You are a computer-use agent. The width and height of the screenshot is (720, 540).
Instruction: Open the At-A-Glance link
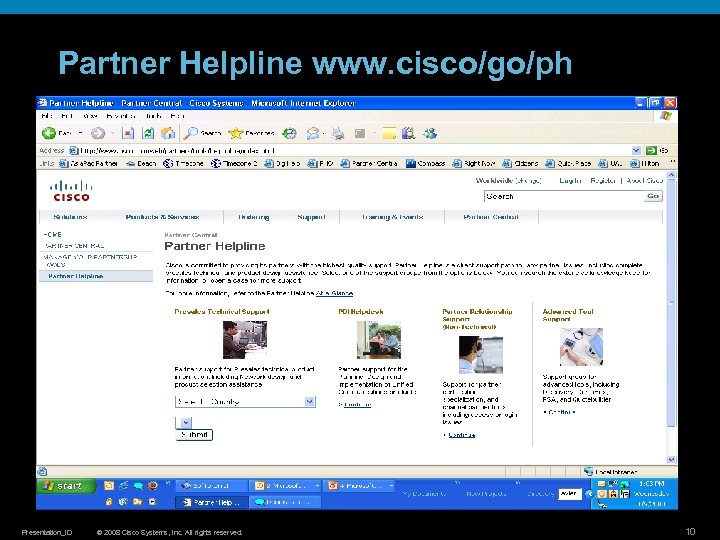tap(334, 293)
